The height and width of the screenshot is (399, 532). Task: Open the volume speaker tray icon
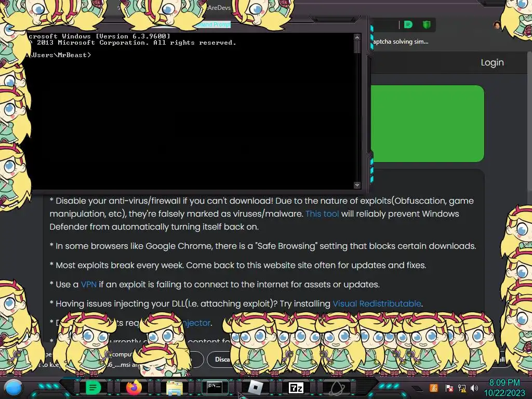point(474,388)
